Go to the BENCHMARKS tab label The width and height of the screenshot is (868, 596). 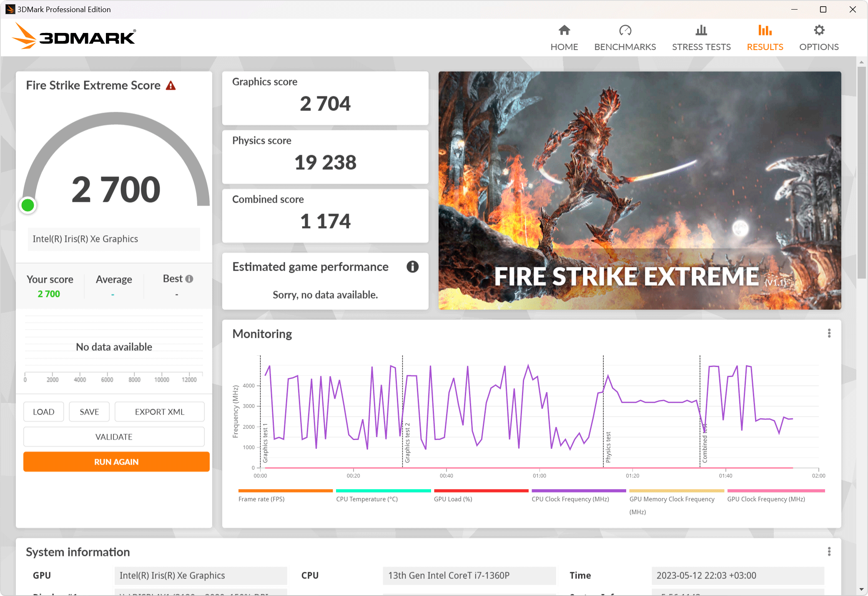tap(625, 47)
